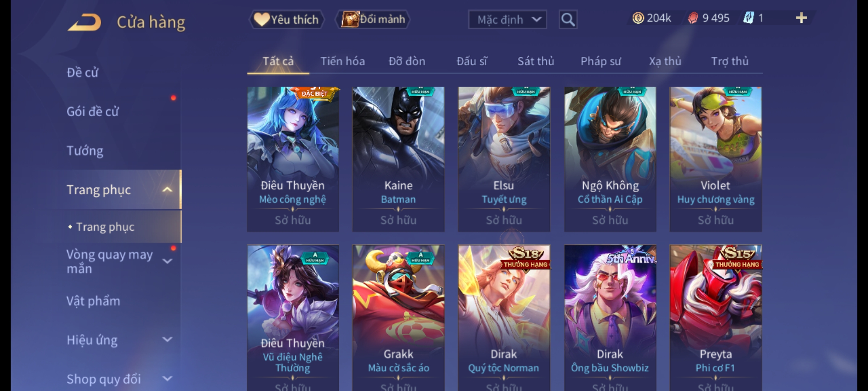868x391 pixels.
Task: Open Đổi mảnh fragment exchange
Action: (373, 20)
